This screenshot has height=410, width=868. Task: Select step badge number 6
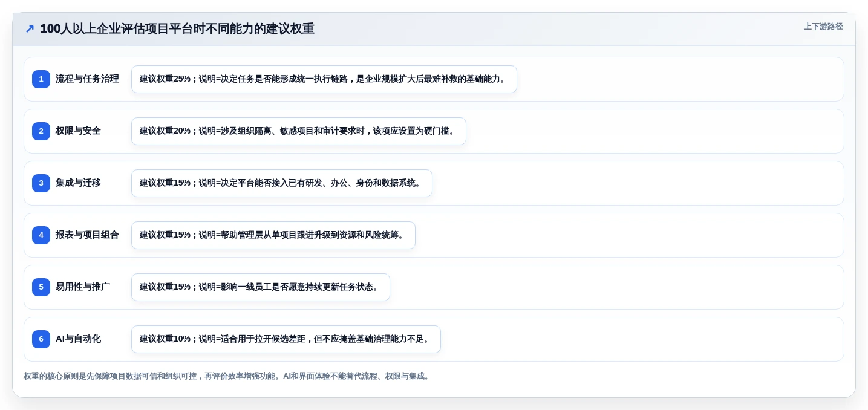[41, 339]
